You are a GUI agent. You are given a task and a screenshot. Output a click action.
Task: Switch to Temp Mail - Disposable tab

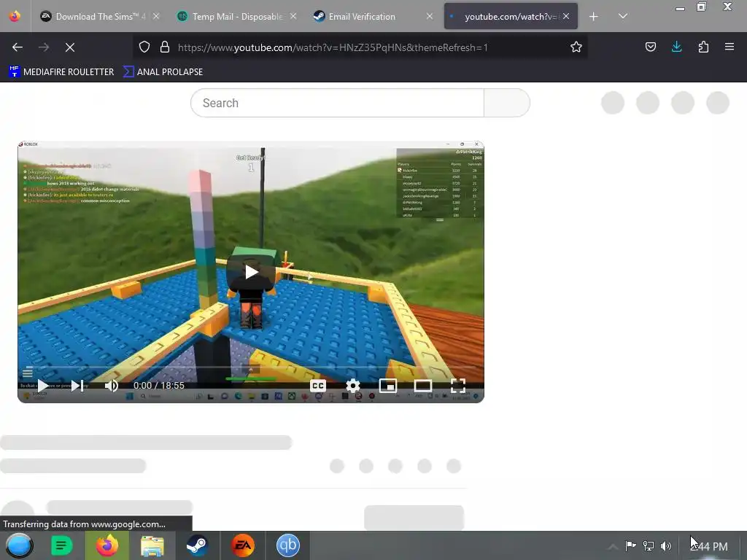click(x=237, y=16)
